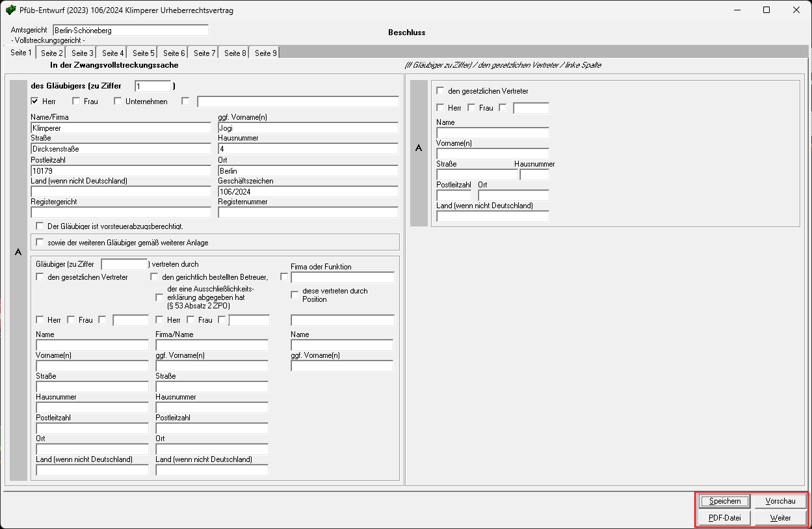Select the Postleitzahl field containing 10179
This screenshot has height=529, width=812.
click(120, 170)
